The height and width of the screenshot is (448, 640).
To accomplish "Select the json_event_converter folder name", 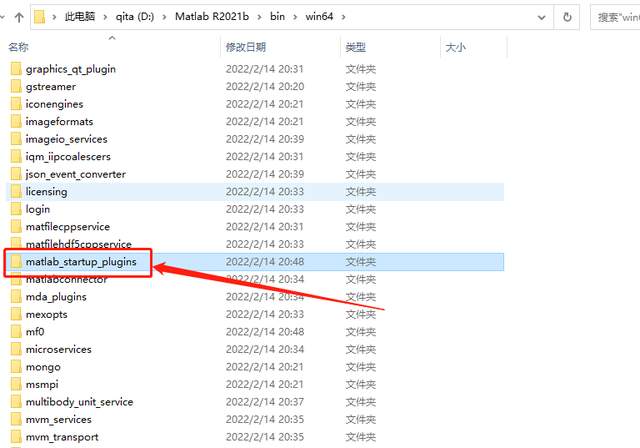I will [x=76, y=175].
